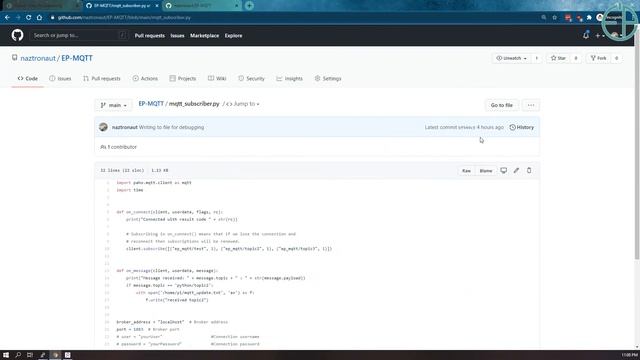640x360 pixels.
Task: Click Pull requests in top navigation
Action: (x=150, y=36)
